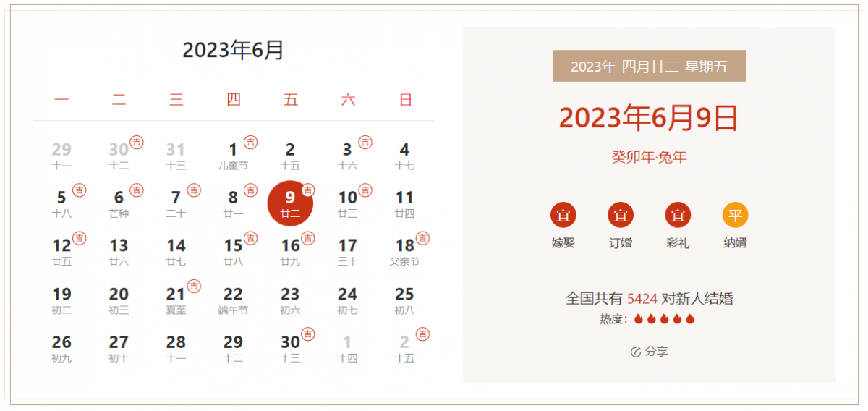Select June 27 (初十)
Image resolution: width=868 pixels, height=411 pixels.
pos(119,348)
